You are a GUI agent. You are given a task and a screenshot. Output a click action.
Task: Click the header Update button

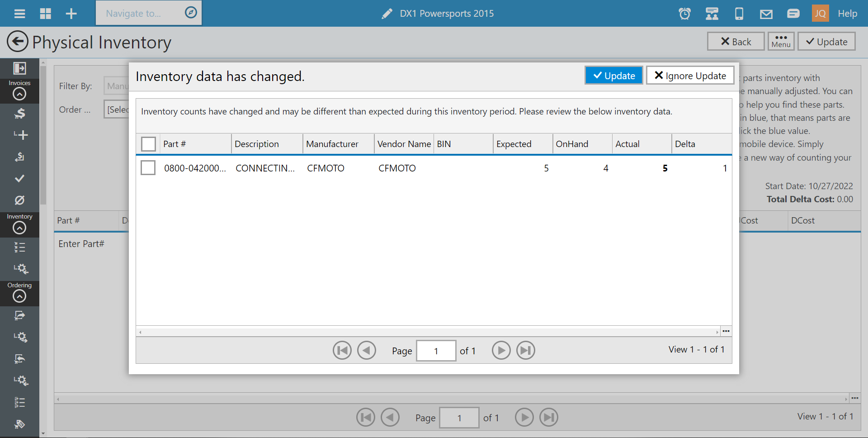[826, 41]
